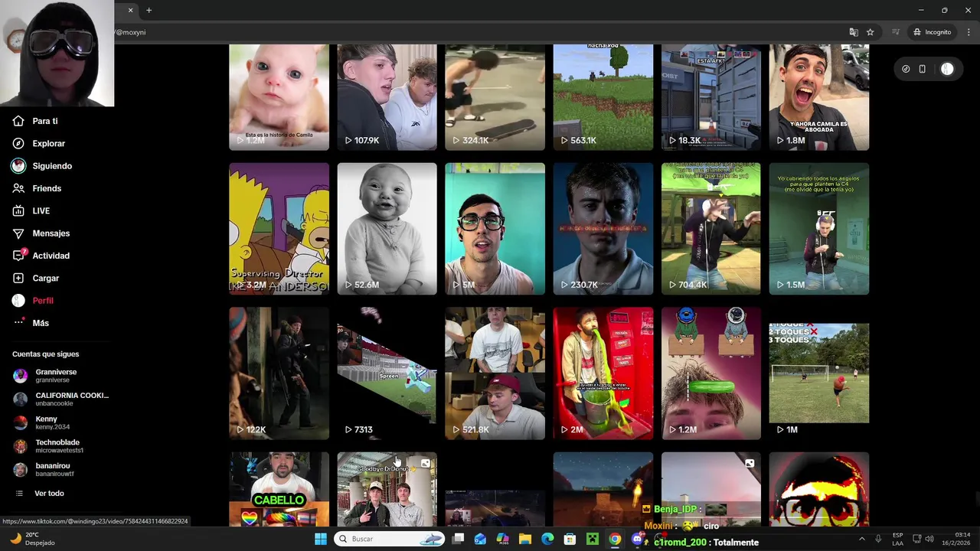The image size is (980, 551).
Task: Open Minecraft from the taskbar
Action: point(592,539)
